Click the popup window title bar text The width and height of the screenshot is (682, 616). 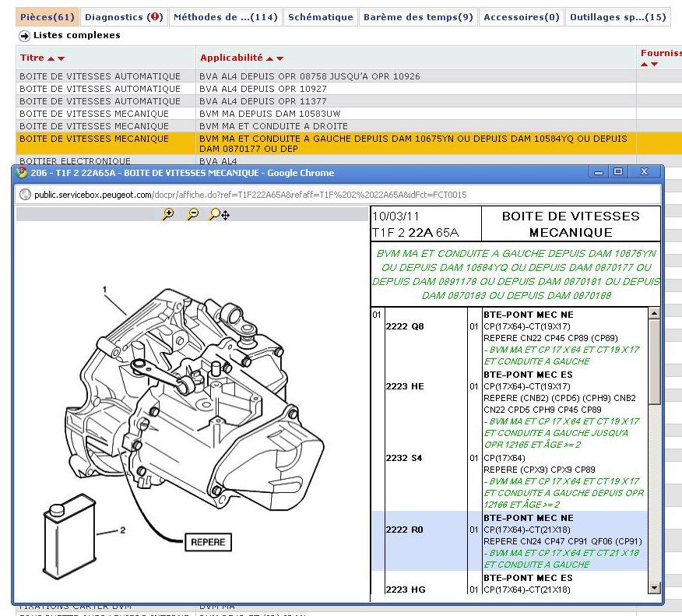182,173
